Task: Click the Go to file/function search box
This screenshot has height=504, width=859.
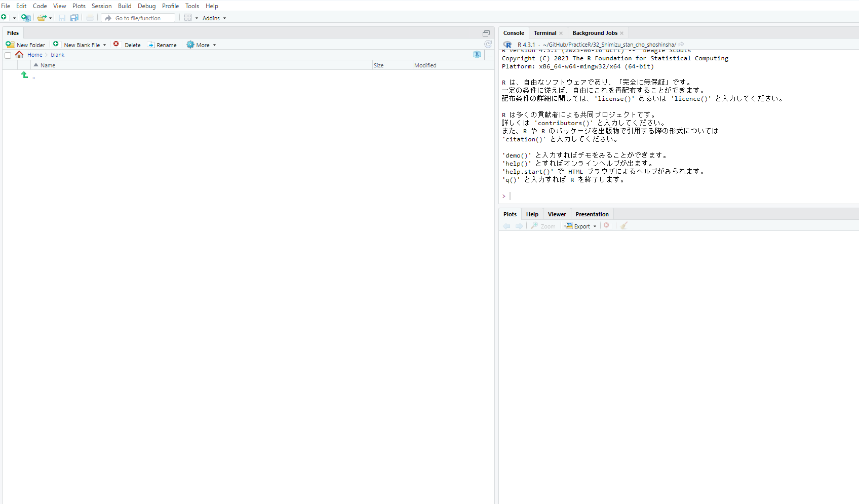Action: pos(138,18)
